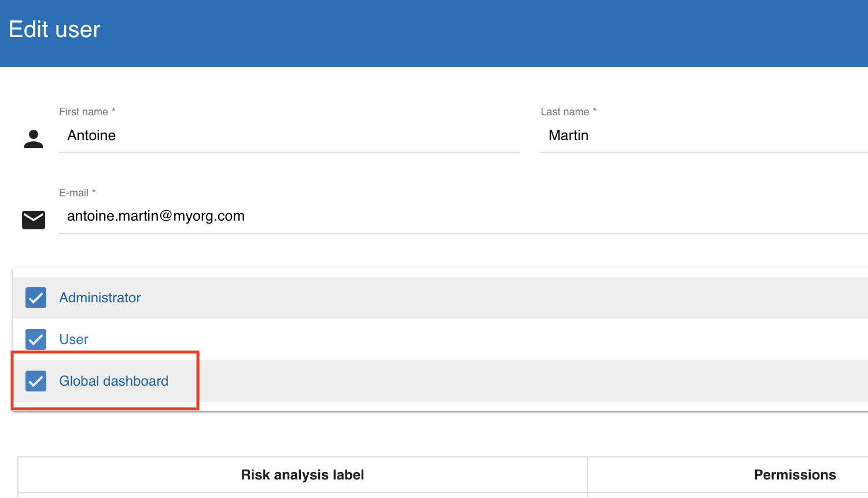
Task: Click the Global dashboard label
Action: (x=114, y=381)
